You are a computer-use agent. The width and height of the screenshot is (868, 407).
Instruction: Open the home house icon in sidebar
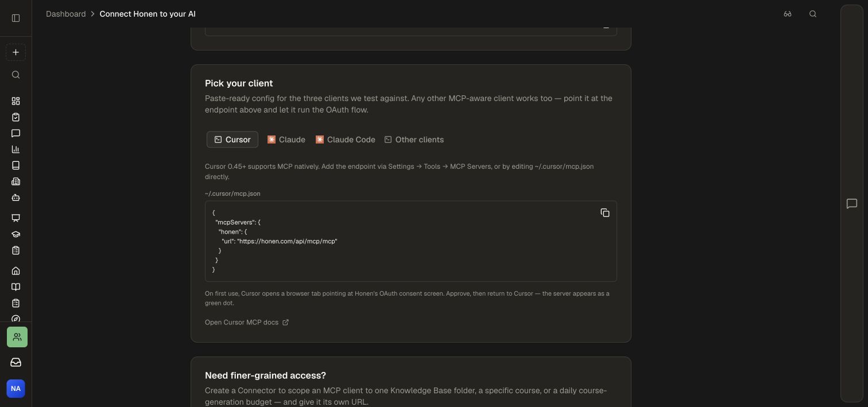[15, 271]
